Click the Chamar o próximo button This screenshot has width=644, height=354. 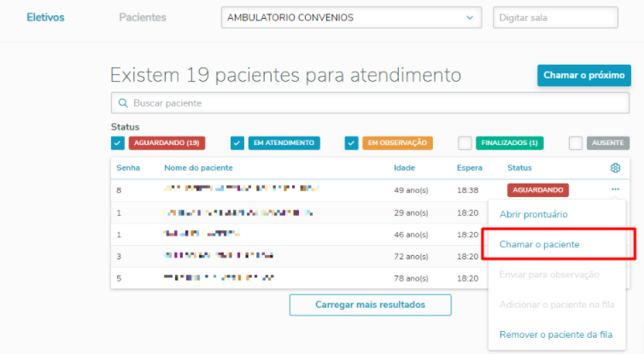pyautogui.click(x=584, y=75)
